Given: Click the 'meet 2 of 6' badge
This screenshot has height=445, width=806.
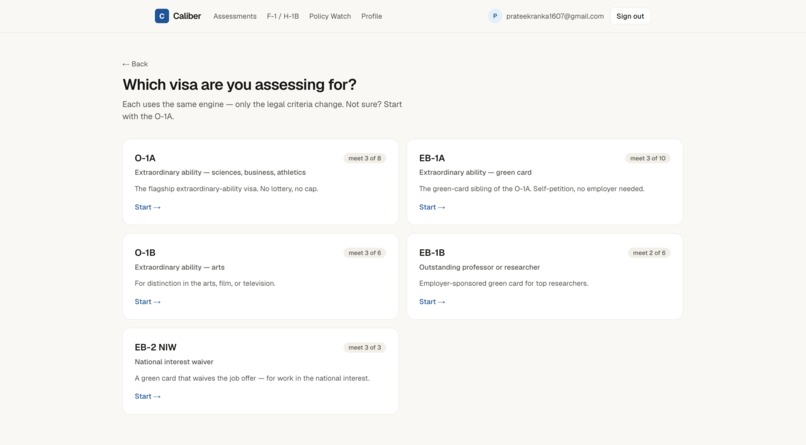Looking at the screenshot, I should point(649,253).
